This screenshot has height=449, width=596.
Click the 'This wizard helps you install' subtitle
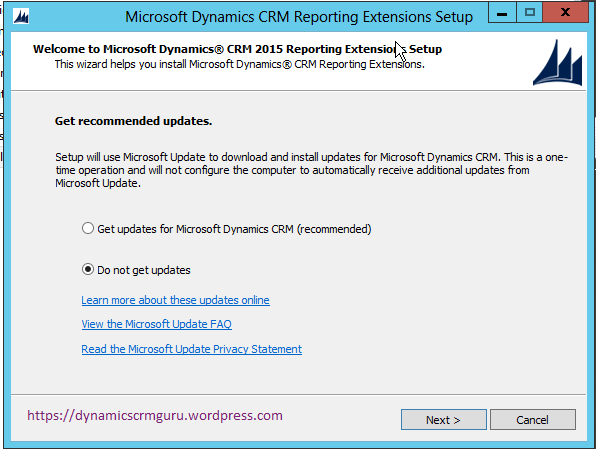239,65
